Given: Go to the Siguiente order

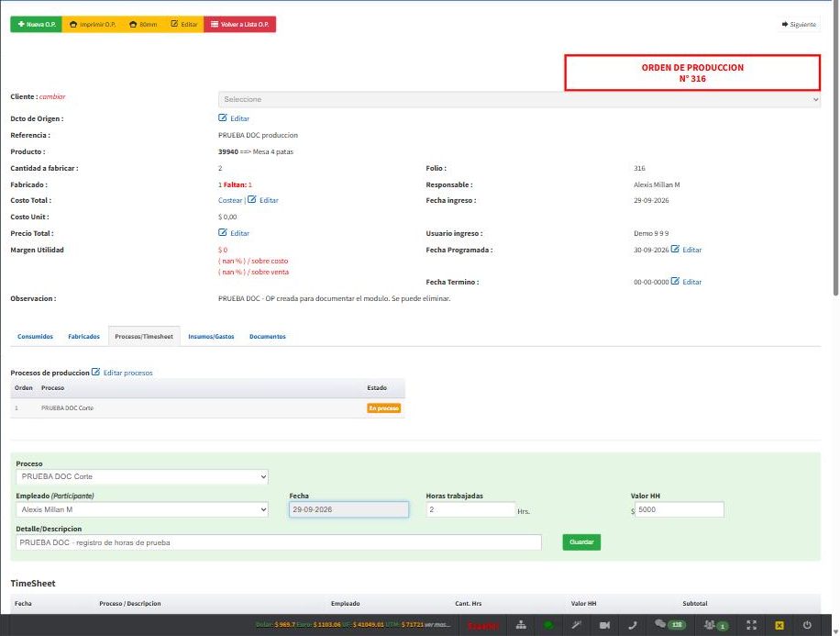Looking at the screenshot, I should pyautogui.click(x=799, y=24).
